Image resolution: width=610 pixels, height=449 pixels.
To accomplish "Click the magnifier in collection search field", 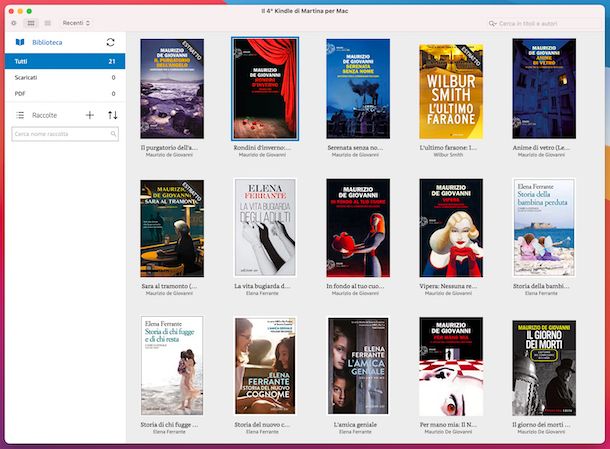I will [113, 134].
